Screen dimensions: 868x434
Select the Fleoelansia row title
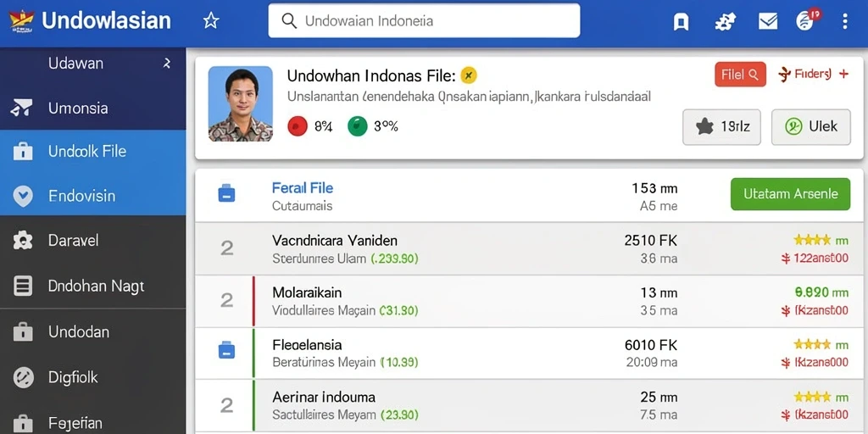pos(307,344)
